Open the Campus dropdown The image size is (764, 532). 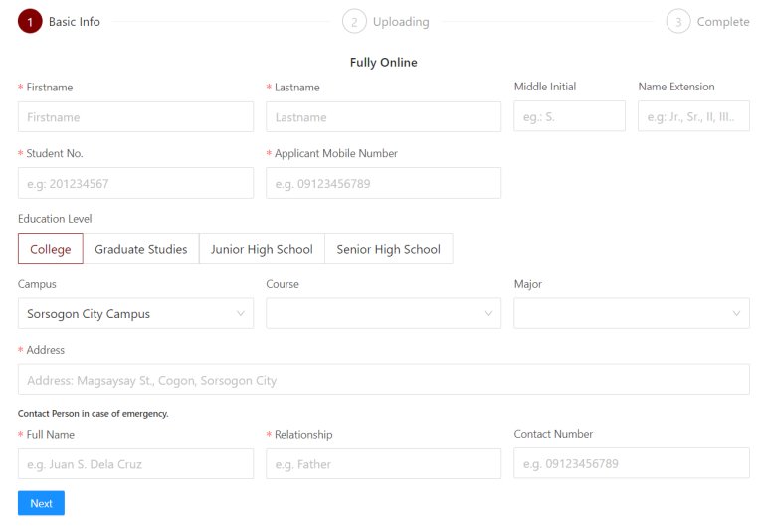click(135, 314)
